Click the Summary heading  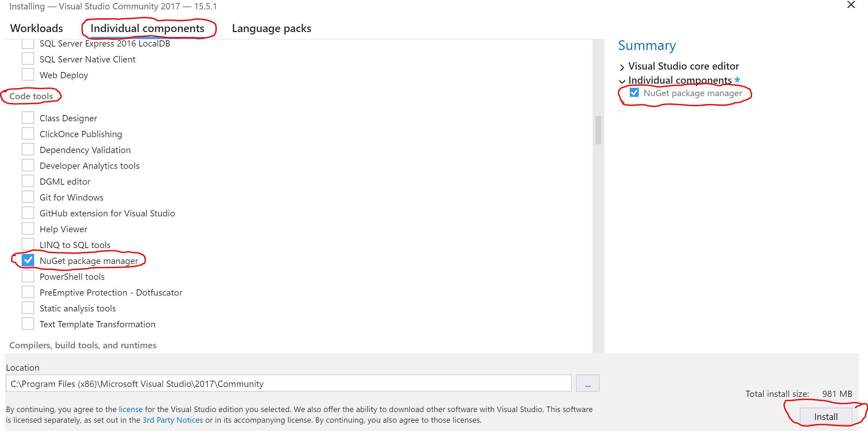(647, 45)
